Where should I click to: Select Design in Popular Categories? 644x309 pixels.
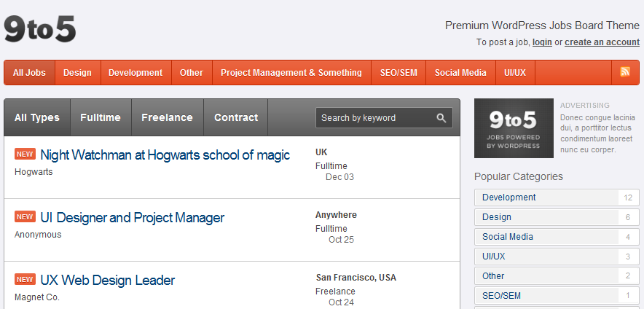pyautogui.click(x=557, y=217)
